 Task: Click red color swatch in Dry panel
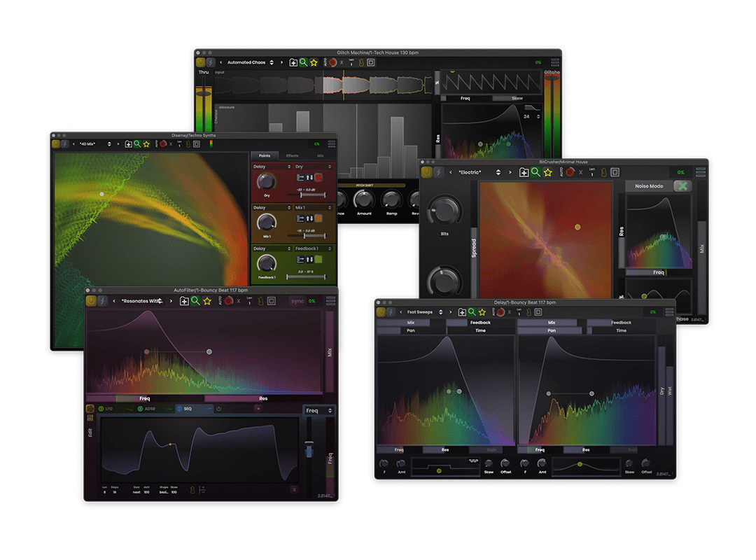318,178
